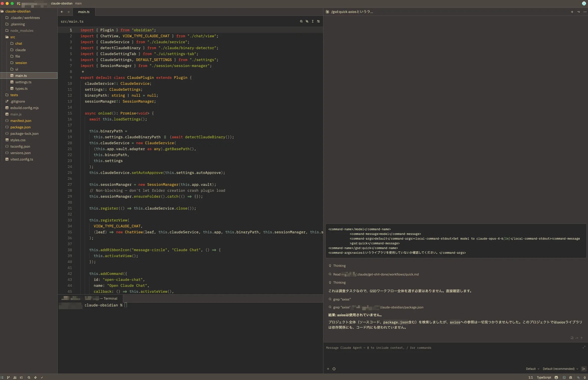The height and width of the screenshot is (380, 588).
Task: Click the text cursor selections icon in toolbar
Action: [313, 21]
